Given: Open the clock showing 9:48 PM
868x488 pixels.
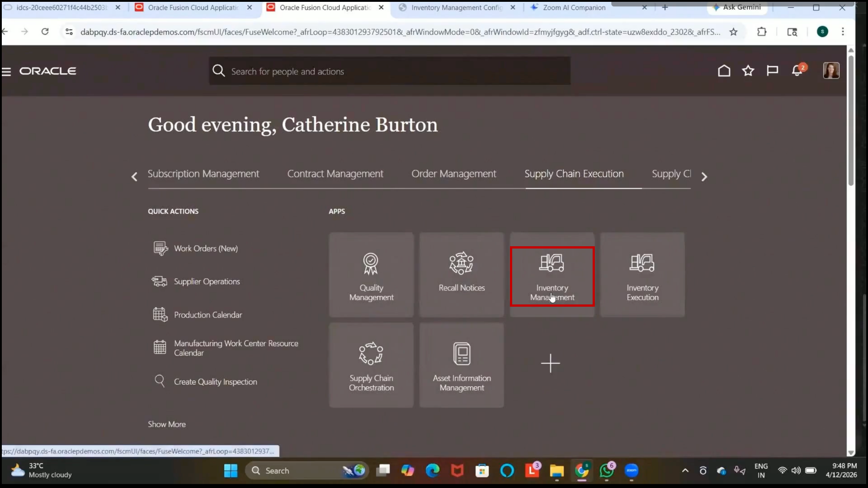Looking at the screenshot, I should pos(841,470).
